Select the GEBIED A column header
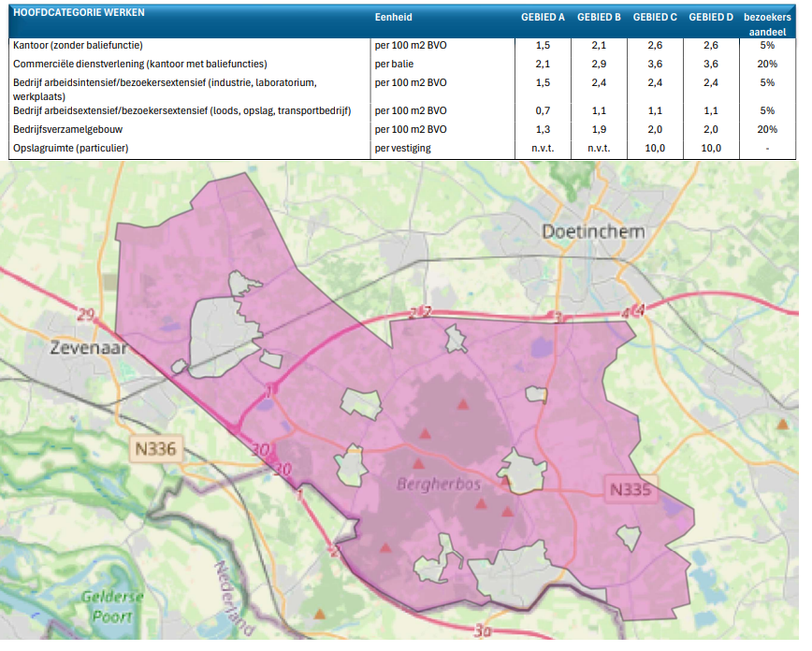The width and height of the screenshot is (812, 651). (543, 18)
